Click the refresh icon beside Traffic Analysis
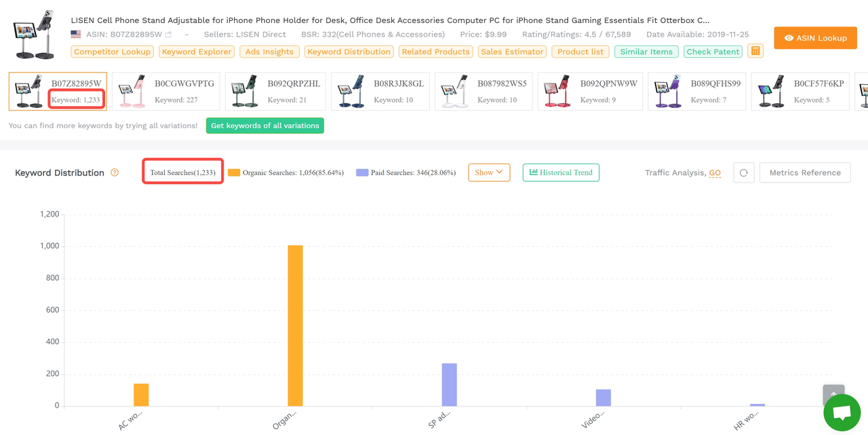868x435 pixels. (744, 172)
